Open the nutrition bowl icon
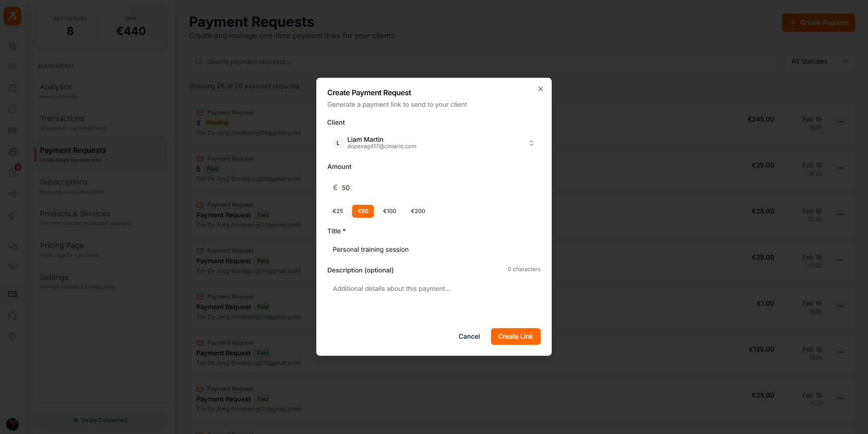868x434 pixels. [12, 151]
